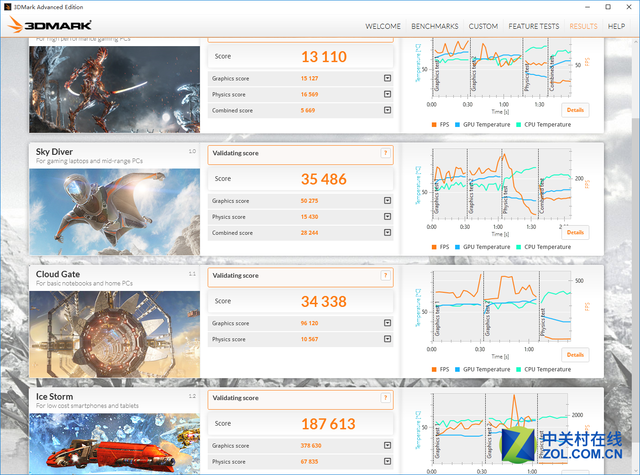Maximize the 3DMark window
The height and width of the screenshot is (475, 640).
tap(608, 7)
